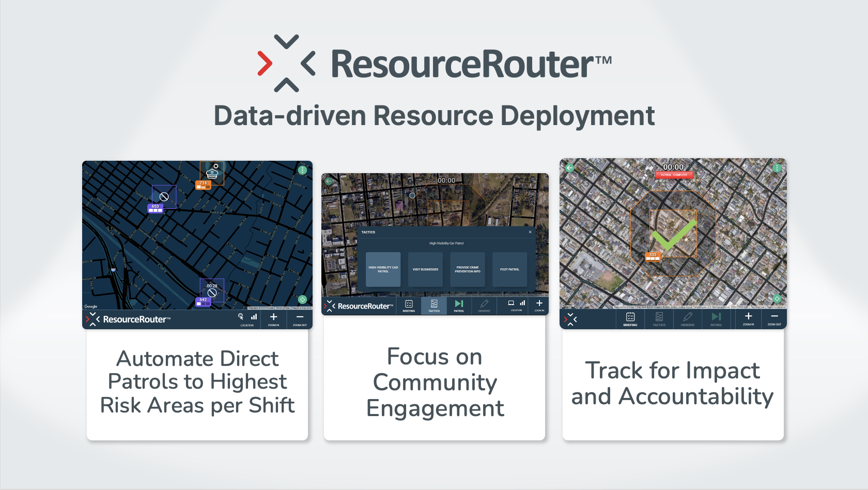Go back using the green arrow on the Tactics screen
Viewport: 868px width, 490px height.
tap(329, 181)
